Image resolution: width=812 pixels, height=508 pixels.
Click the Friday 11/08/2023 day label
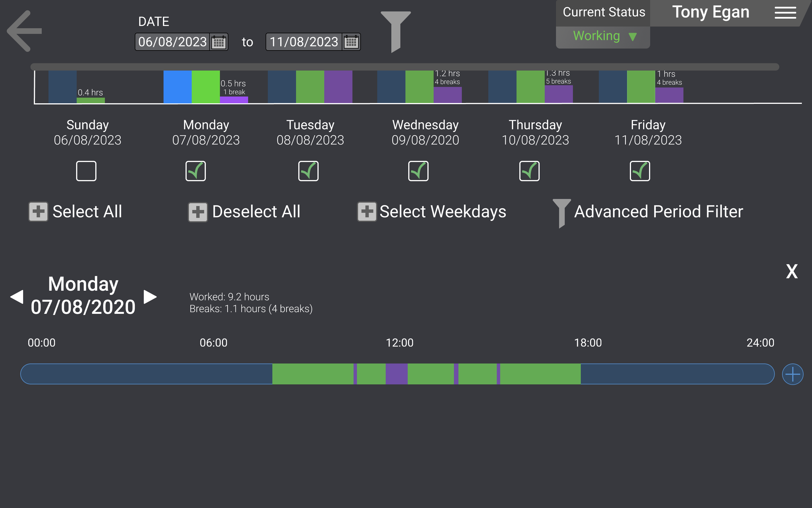coord(648,132)
